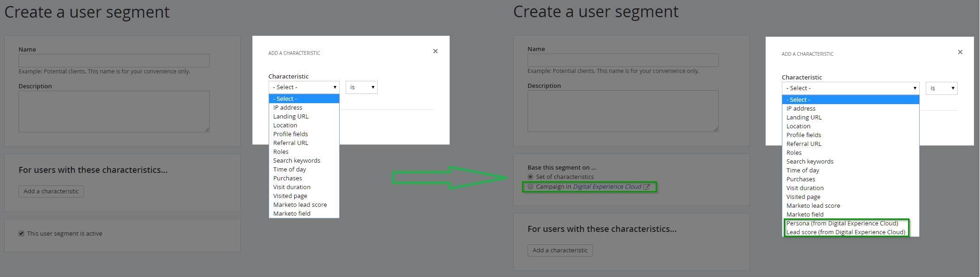Select 'Campaign in Digital Experience Cloud' radio option
This screenshot has height=277, width=980.
coord(530,187)
